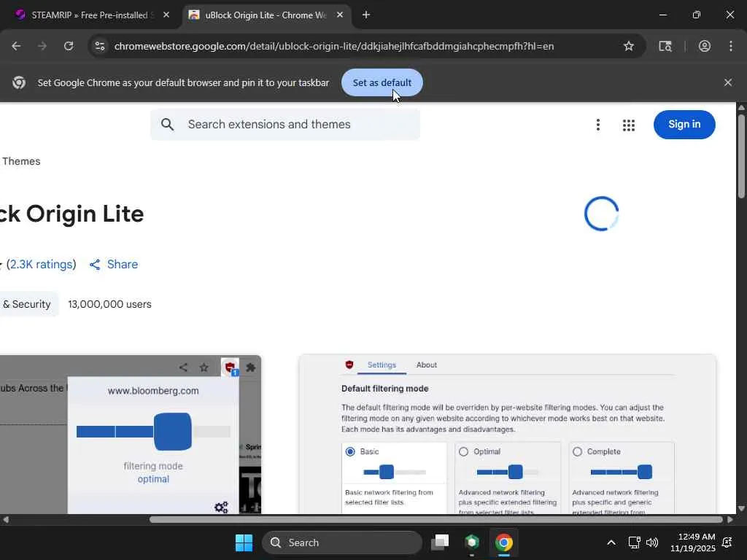The height and width of the screenshot is (560, 747).
Task: Click the Chrome icon on the taskbar
Action: [x=503, y=542]
